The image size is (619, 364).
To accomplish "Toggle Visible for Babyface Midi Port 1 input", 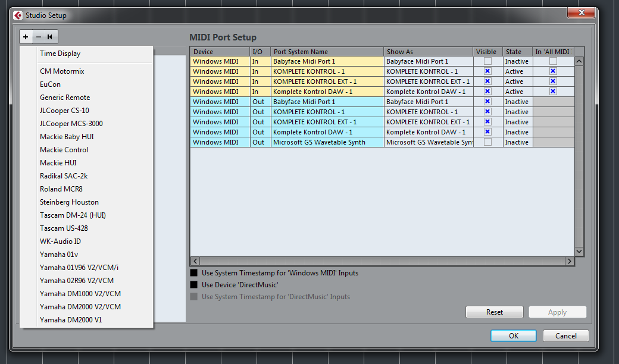I will 487,61.
